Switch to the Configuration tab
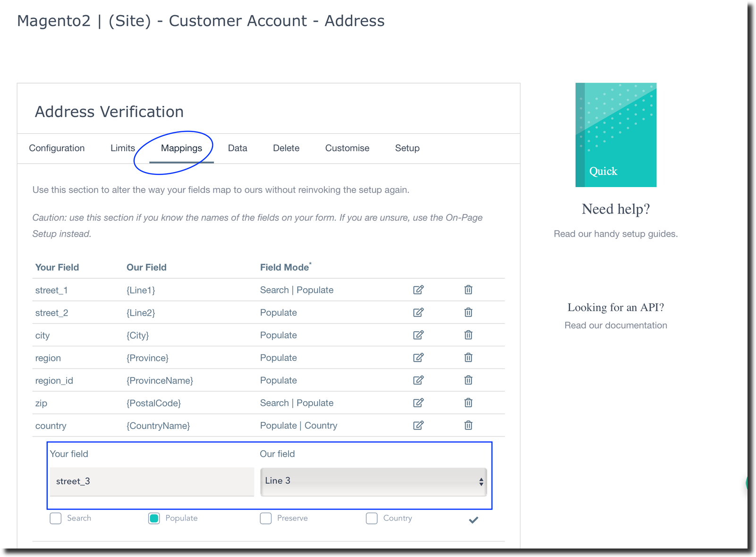The height and width of the screenshot is (557, 756). click(57, 148)
